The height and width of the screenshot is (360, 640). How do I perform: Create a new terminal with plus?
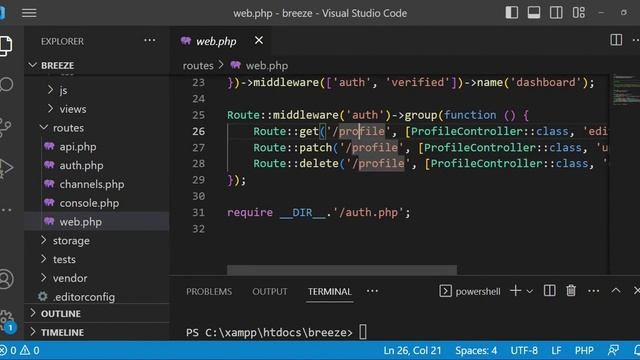[x=516, y=291]
